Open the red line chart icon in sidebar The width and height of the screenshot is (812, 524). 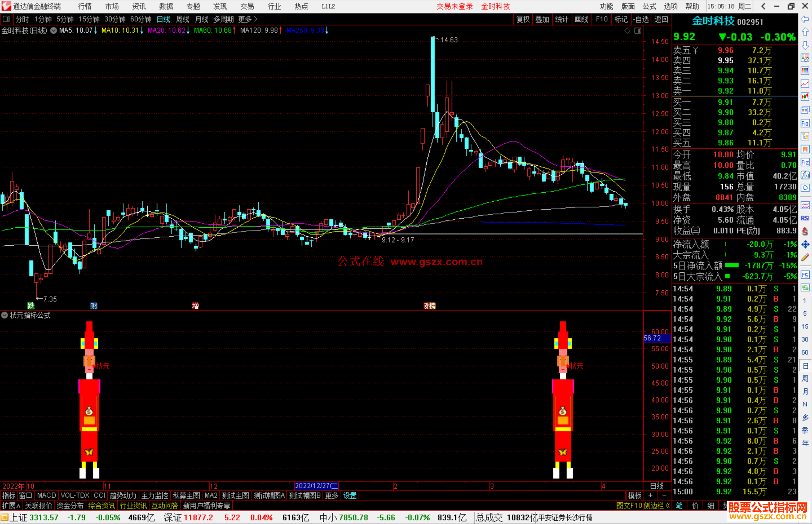pyautogui.click(x=805, y=84)
